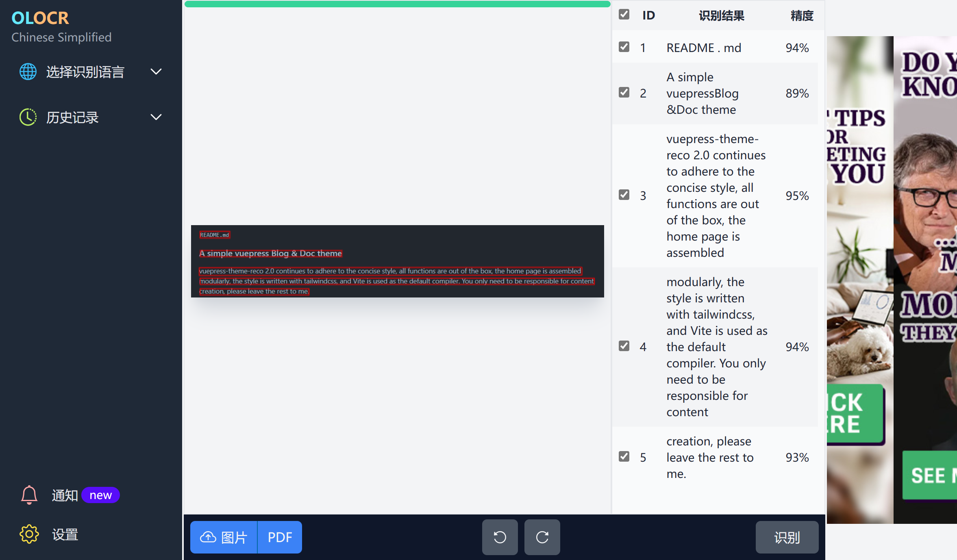Rotate image counterclockwise
The image size is (957, 560).
coord(500,537)
